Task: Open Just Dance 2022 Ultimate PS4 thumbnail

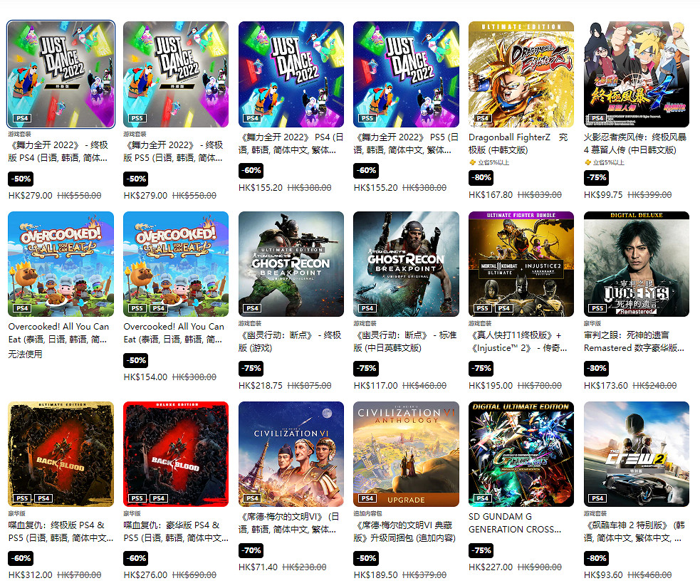Action: point(61,74)
